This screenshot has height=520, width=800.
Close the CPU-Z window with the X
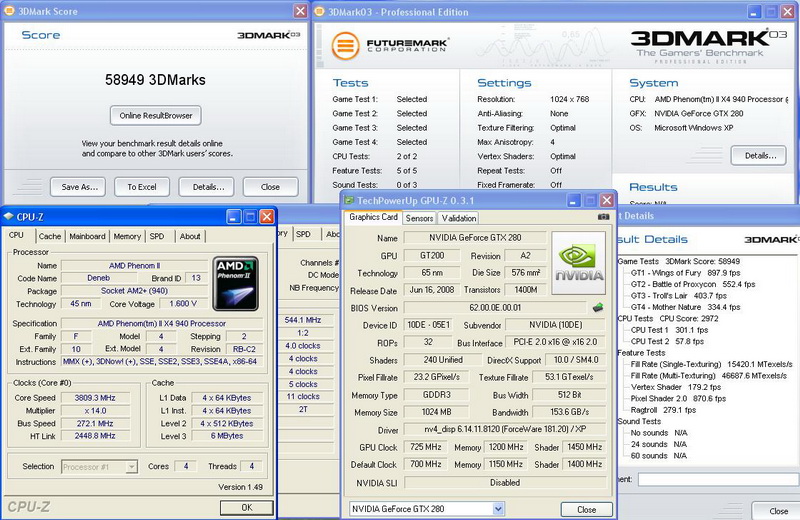[267, 217]
